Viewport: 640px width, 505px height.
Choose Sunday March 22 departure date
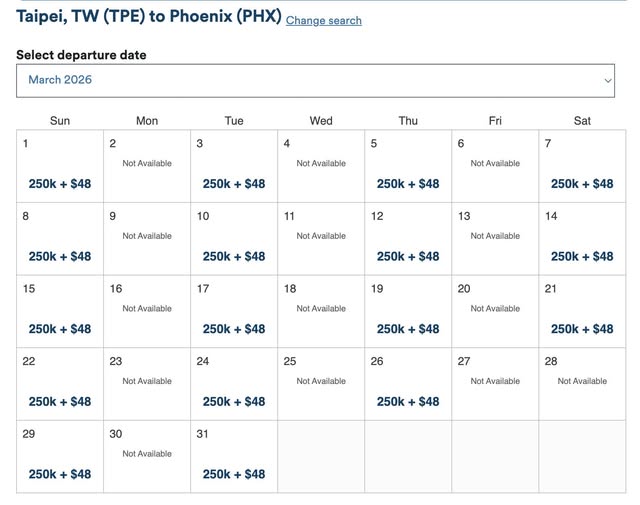pyautogui.click(x=60, y=402)
